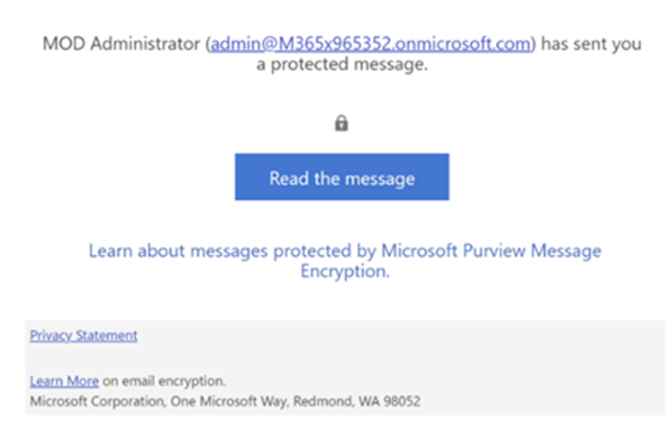This screenshot has height=433, width=667.
Task: Click the padlock icon above the button
Action: 341,123
